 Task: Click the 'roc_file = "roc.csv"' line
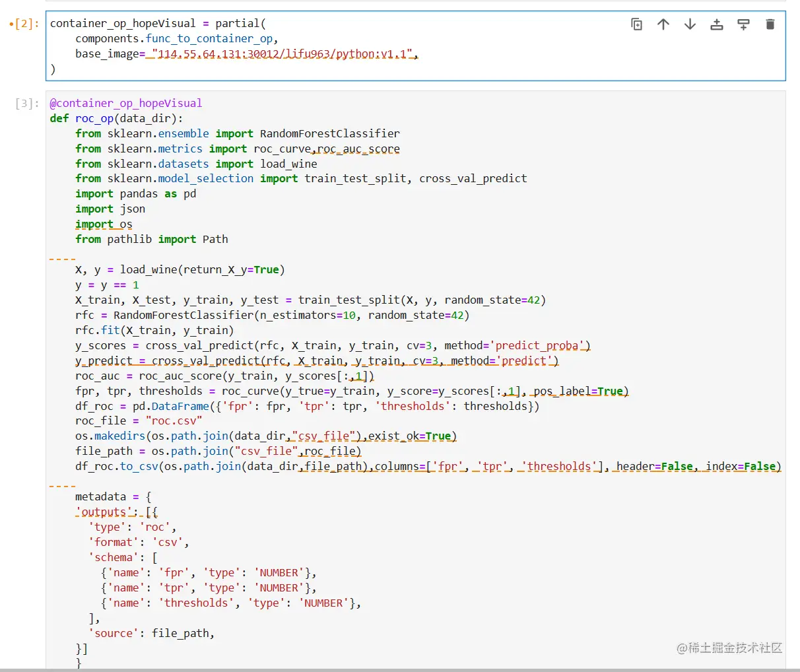point(139,420)
